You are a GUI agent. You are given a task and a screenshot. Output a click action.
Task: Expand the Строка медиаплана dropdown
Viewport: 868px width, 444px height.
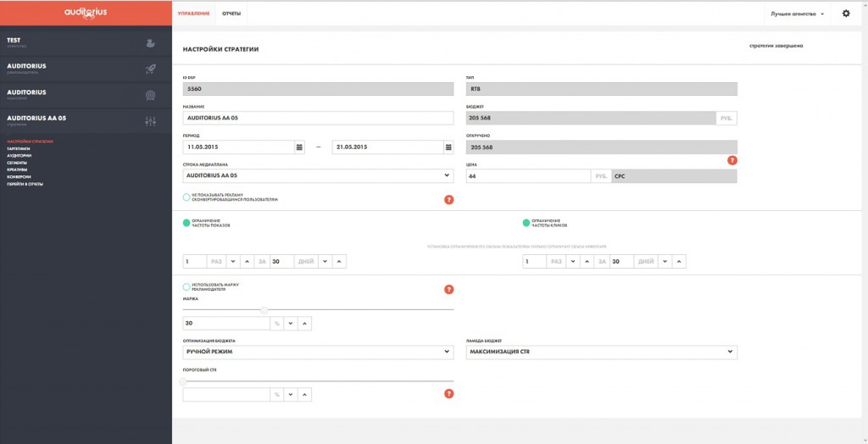pos(447,175)
